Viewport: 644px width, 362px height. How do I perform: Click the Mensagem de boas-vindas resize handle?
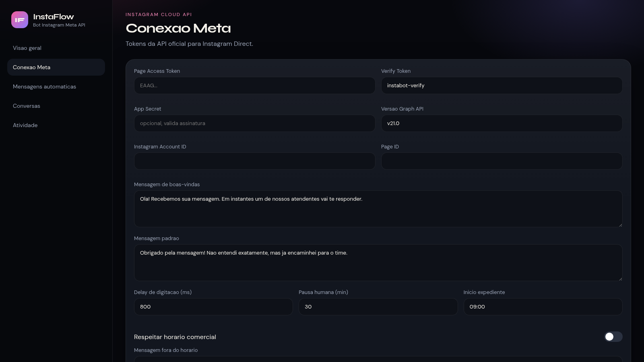[x=620, y=225]
